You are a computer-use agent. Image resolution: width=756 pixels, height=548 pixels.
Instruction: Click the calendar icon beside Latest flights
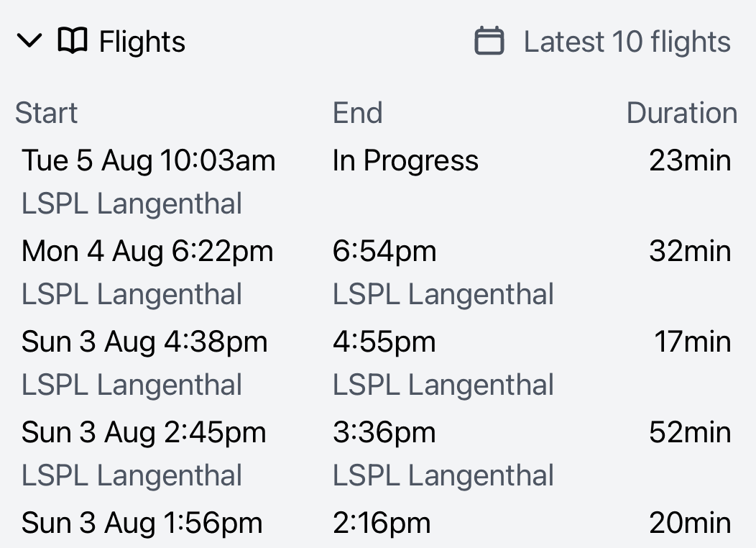489,41
